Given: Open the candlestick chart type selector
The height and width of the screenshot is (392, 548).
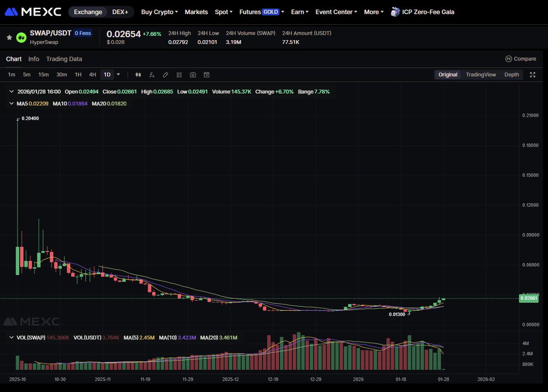Looking at the screenshot, I should tap(138, 74).
